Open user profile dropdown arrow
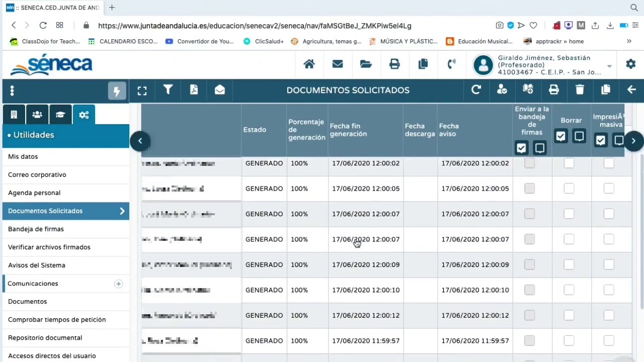The height and width of the screenshot is (362, 644). [609, 66]
